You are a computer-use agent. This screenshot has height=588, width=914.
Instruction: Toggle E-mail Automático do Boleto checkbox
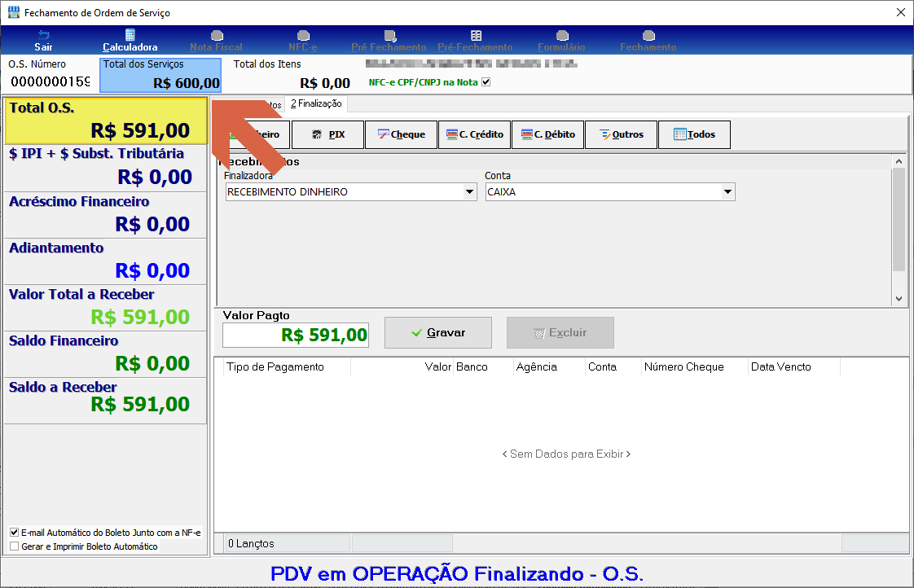click(14, 532)
